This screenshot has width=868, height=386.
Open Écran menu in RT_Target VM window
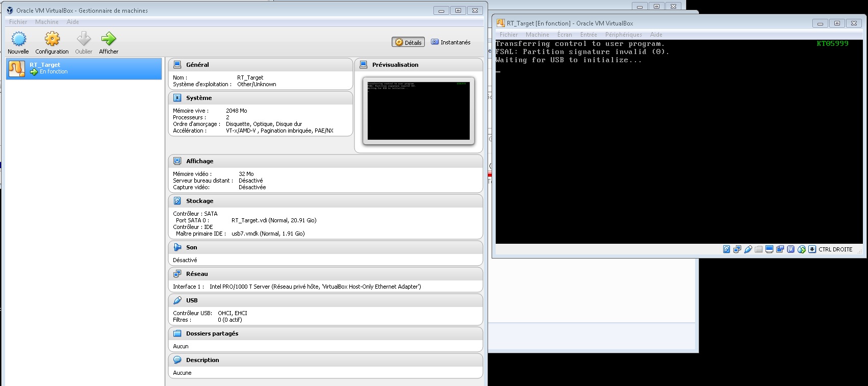565,35
